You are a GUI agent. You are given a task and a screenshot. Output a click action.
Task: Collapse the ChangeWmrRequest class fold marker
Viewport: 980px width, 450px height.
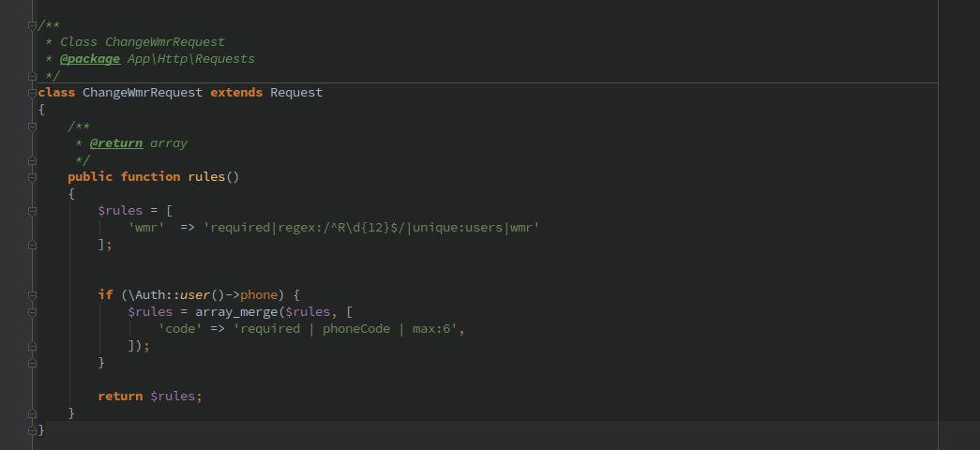point(33,92)
